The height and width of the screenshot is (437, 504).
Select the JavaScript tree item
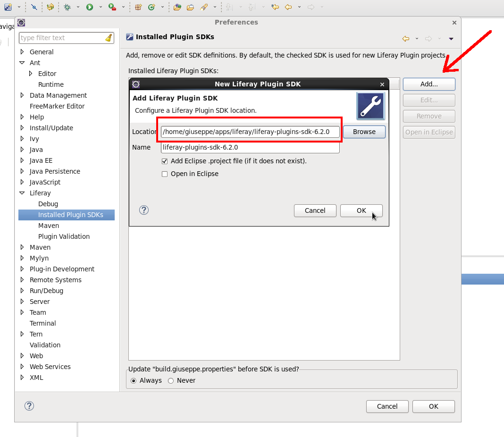[x=45, y=182]
